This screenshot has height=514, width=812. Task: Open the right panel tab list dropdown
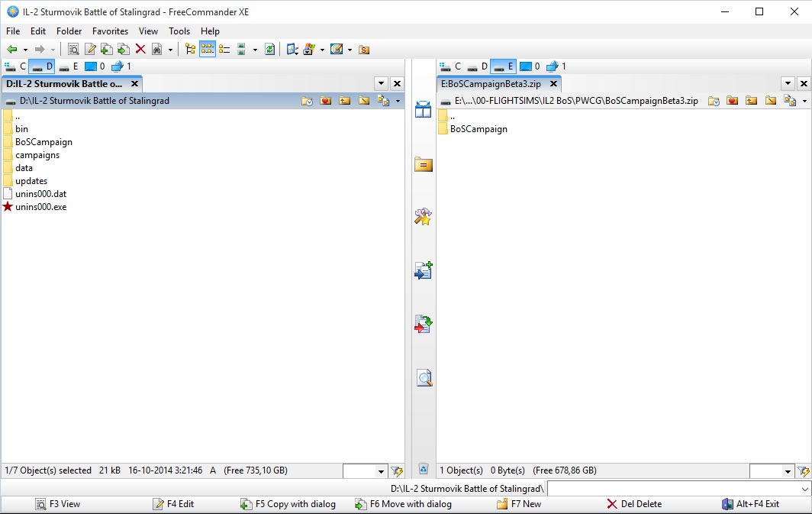[788, 83]
